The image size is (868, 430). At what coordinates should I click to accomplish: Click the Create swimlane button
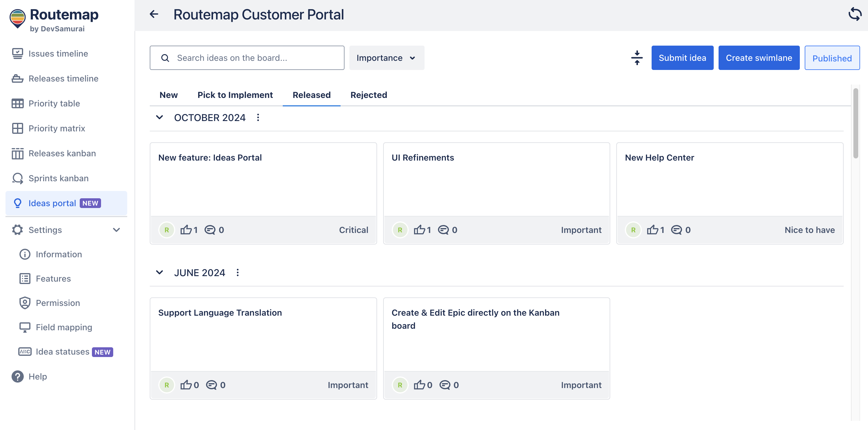[758, 58]
